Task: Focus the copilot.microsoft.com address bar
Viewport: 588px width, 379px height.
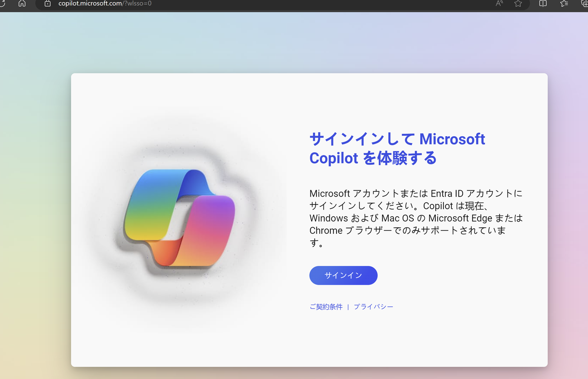Action: pos(282,4)
